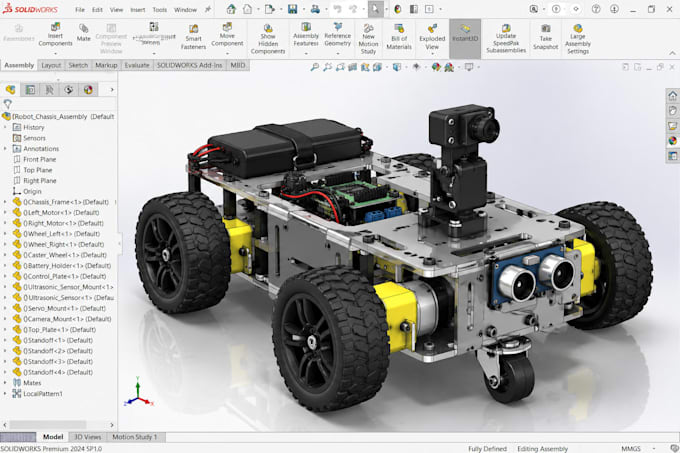Start a New Motion Study
This screenshot has height=453, width=680.
368,39
